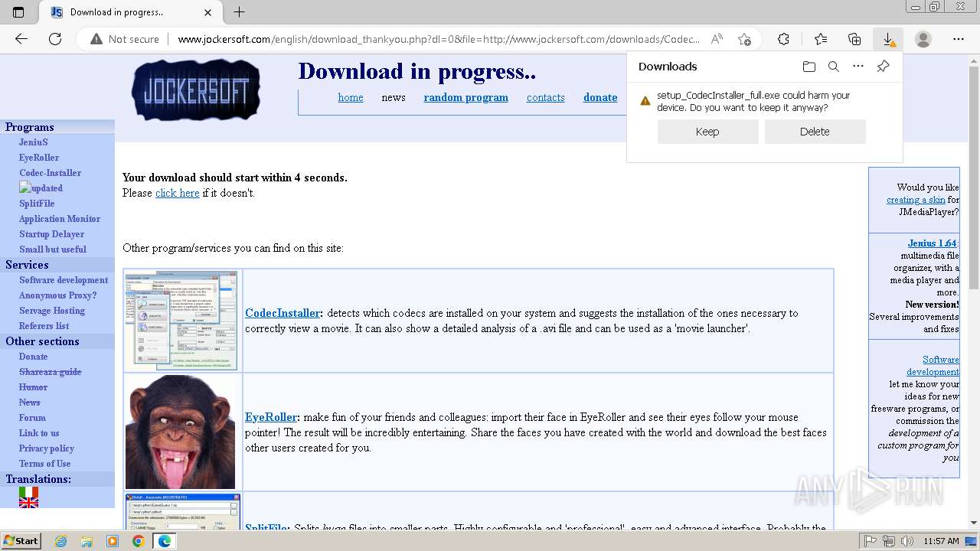Image resolution: width=980 pixels, height=551 pixels.
Task: Open the Windows Start menu
Action: 21,541
